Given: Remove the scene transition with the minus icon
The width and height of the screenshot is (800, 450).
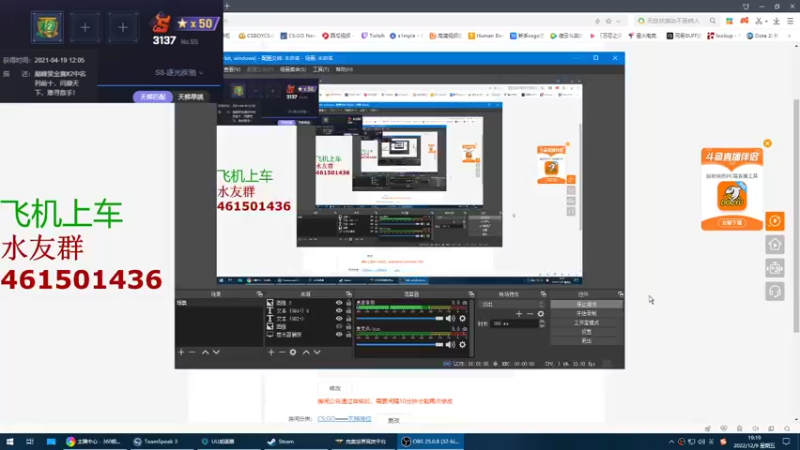Looking at the screenshot, I should pyautogui.click(x=530, y=314).
